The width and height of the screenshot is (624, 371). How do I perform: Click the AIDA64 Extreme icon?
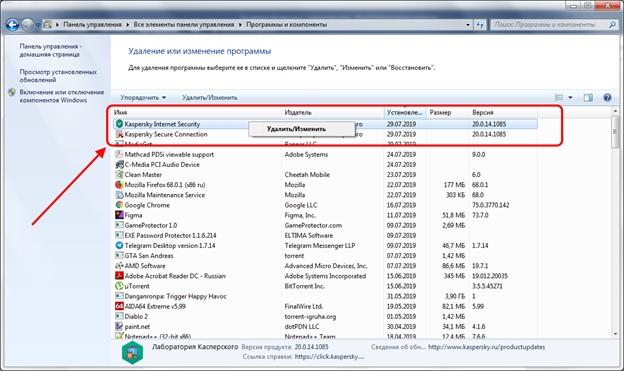119,307
